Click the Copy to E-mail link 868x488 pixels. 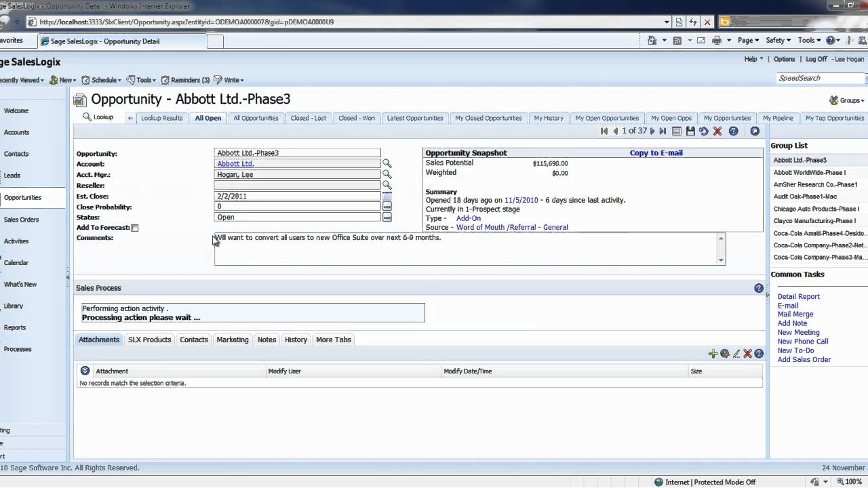[656, 153]
